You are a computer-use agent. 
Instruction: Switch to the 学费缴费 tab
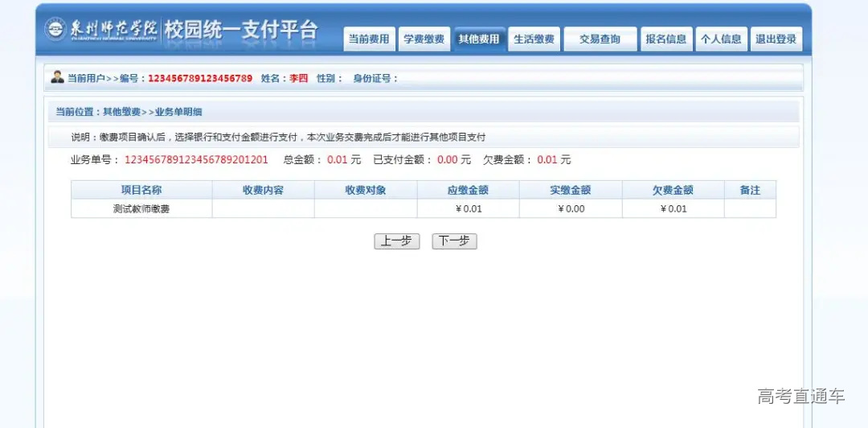click(x=424, y=39)
